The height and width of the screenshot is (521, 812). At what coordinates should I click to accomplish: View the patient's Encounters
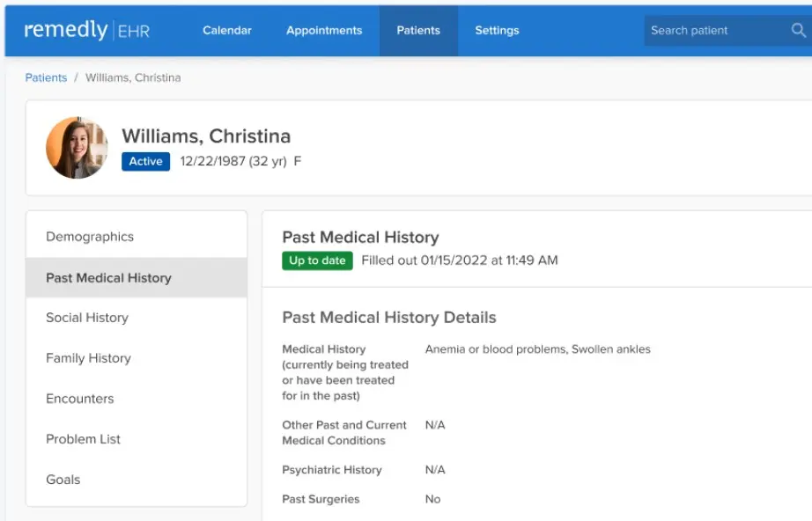pyautogui.click(x=79, y=399)
